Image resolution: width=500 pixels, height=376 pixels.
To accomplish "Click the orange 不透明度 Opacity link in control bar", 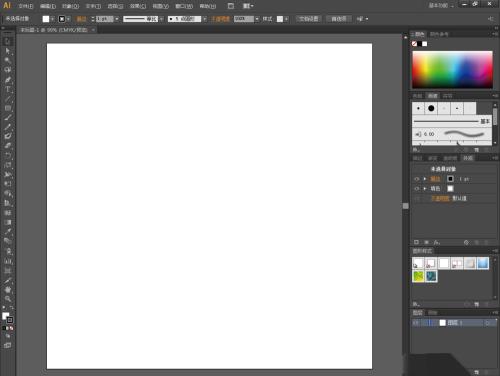I will 221,19.
